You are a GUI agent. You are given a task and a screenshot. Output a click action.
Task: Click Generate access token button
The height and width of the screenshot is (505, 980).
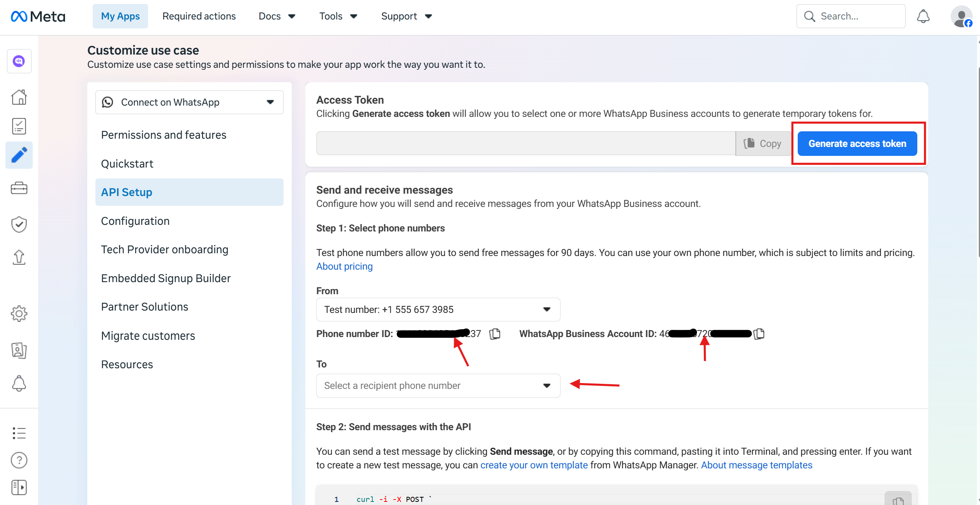[857, 143]
